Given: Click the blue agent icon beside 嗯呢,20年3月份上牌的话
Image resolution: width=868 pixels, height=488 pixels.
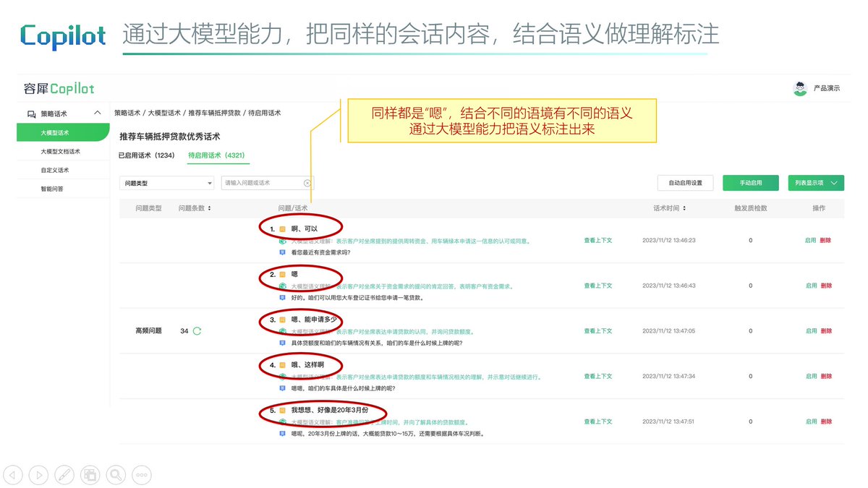Looking at the screenshot, I should pos(283,434).
